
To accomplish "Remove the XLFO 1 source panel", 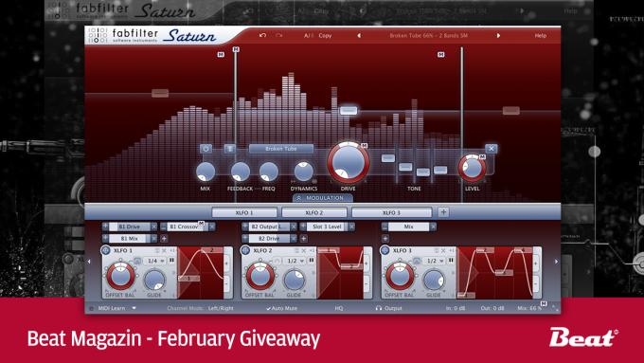I will [164, 250].
